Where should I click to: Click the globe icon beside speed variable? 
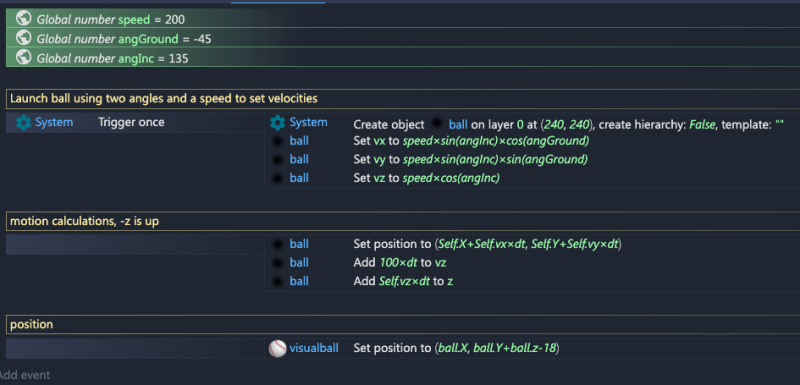[x=23, y=18]
